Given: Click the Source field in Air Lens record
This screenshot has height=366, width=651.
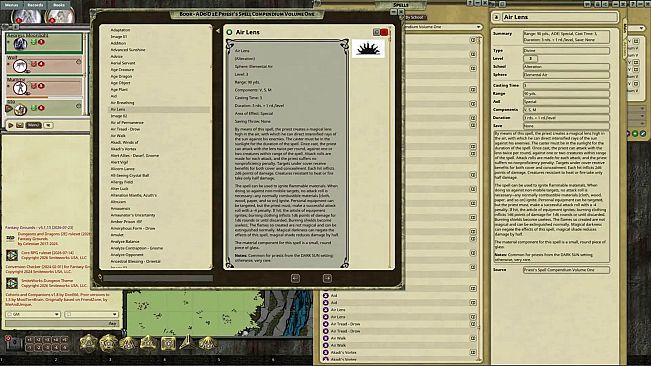Looking at the screenshot, I should (x=566, y=270).
